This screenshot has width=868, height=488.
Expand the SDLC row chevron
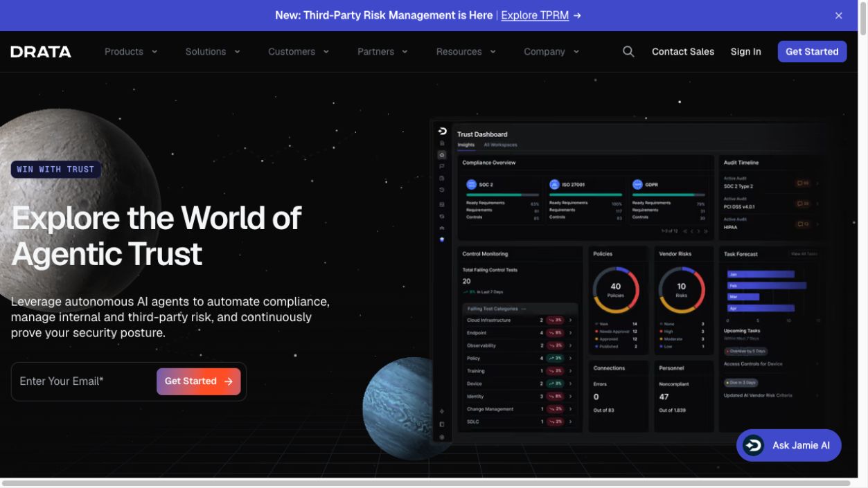[571, 422]
